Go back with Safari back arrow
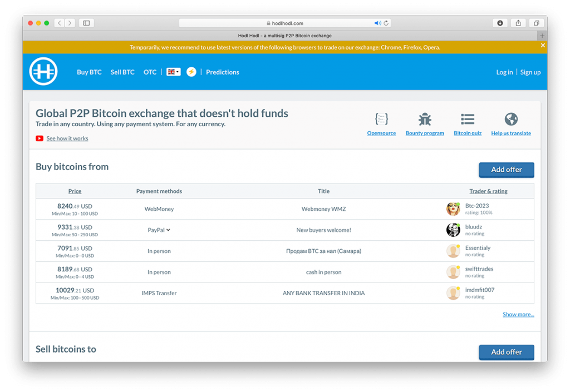 coord(60,23)
